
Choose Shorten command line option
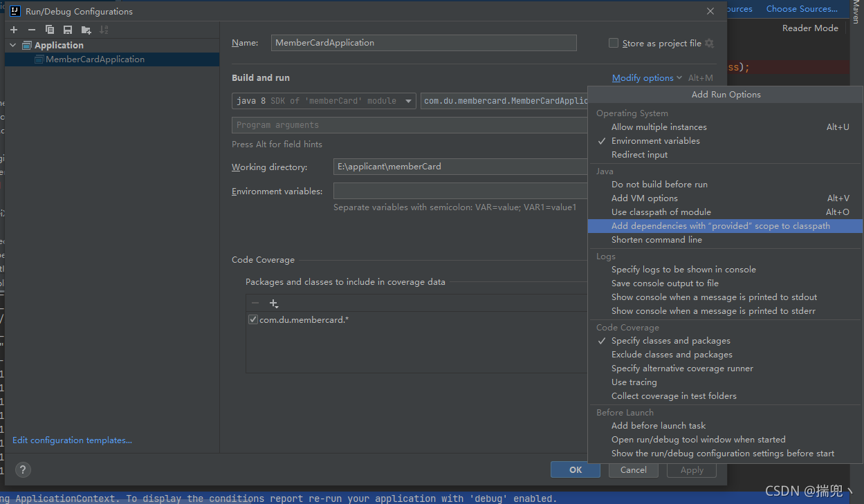click(x=656, y=239)
